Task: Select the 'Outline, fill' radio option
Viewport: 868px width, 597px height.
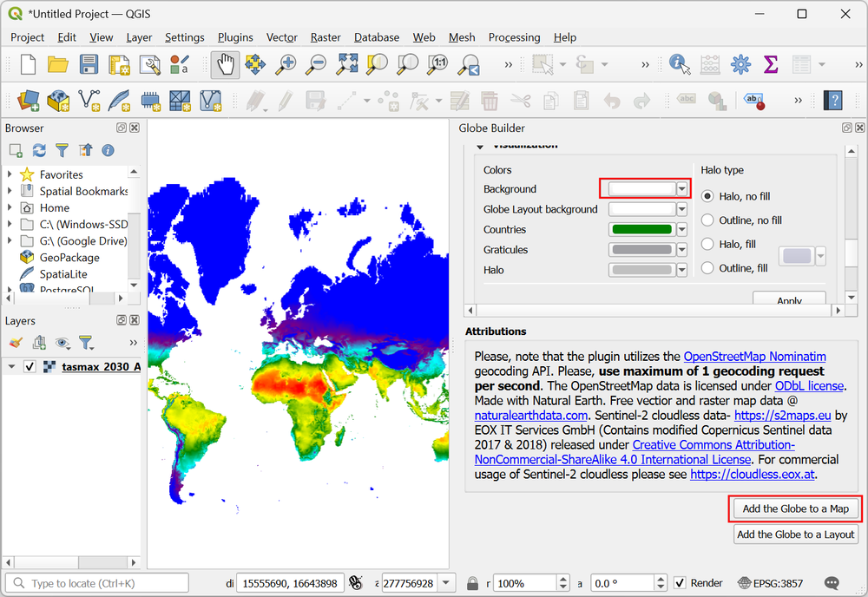Action: [x=707, y=268]
